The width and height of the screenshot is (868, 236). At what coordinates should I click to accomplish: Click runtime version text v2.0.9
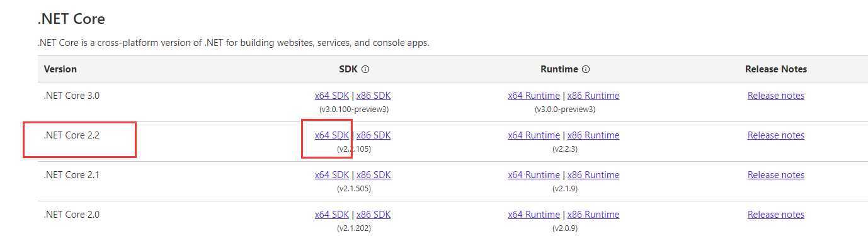coord(564,228)
